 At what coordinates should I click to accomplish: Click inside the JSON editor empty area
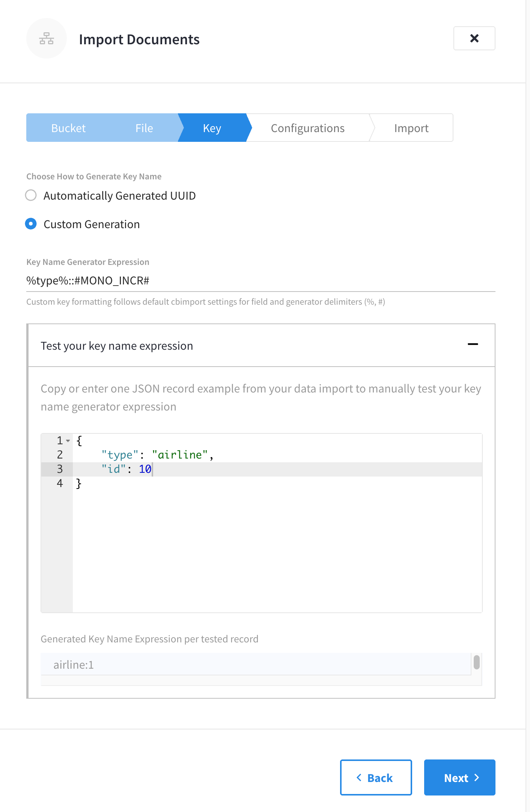(277, 544)
